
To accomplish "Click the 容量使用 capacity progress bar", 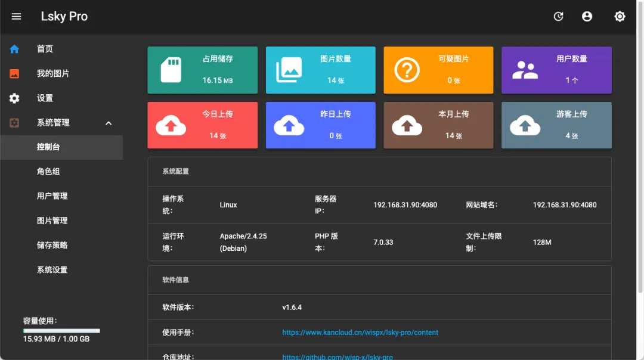I will tap(61, 330).
